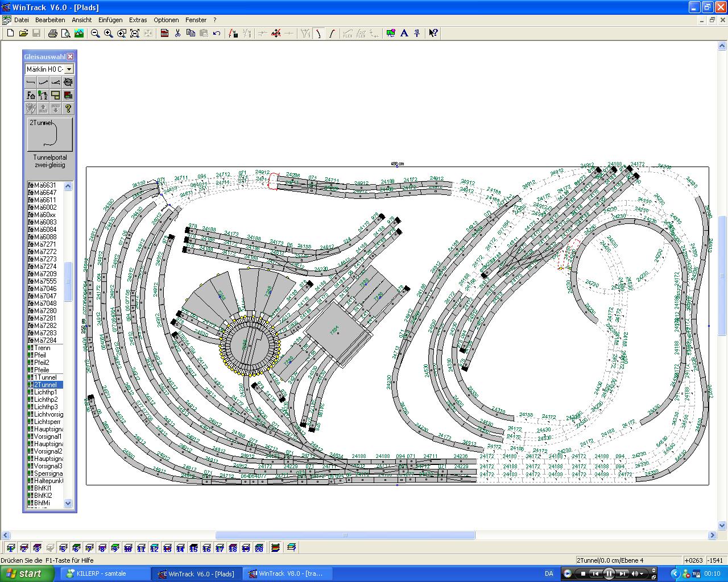
Task: Toggle layer 6 visibility
Action: (76, 548)
